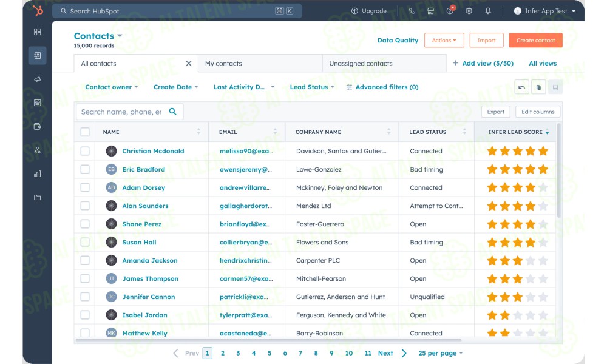Image resolution: width=607 pixels, height=364 pixels.
Task: Check the box for Shane Perez
Action: click(85, 224)
